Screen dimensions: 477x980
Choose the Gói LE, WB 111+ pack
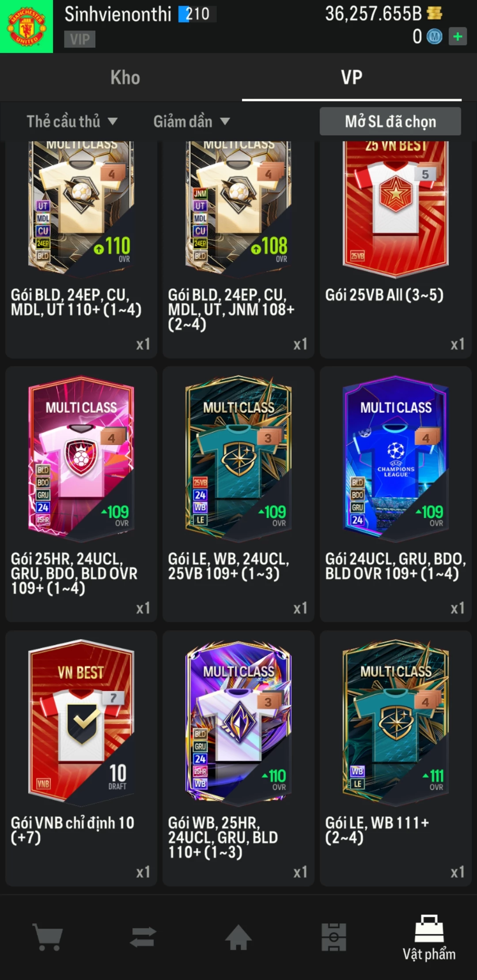(396, 758)
